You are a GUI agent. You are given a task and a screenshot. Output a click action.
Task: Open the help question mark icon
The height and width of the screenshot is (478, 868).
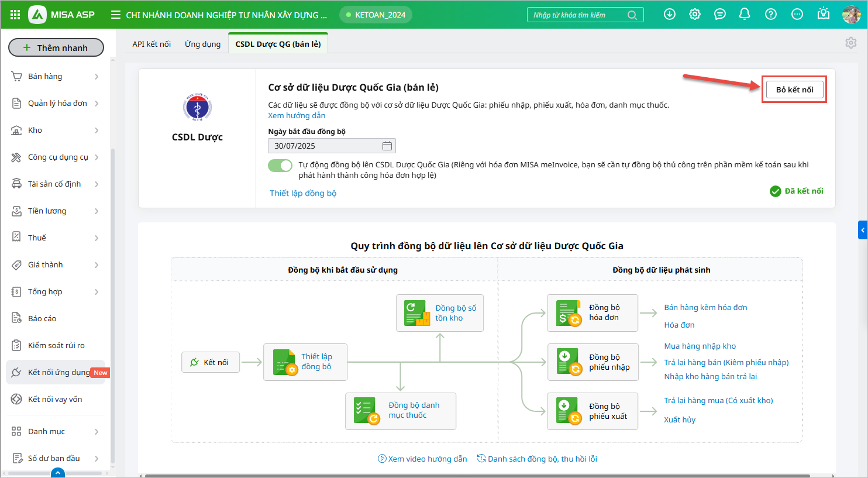(771, 15)
